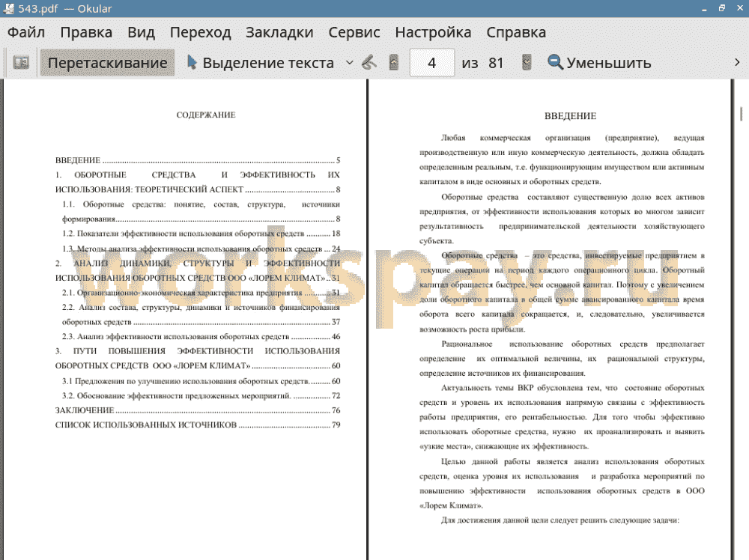Image resolution: width=749 pixels, height=560 pixels.
Task: Click the page number field showing 4
Action: click(x=432, y=63)
